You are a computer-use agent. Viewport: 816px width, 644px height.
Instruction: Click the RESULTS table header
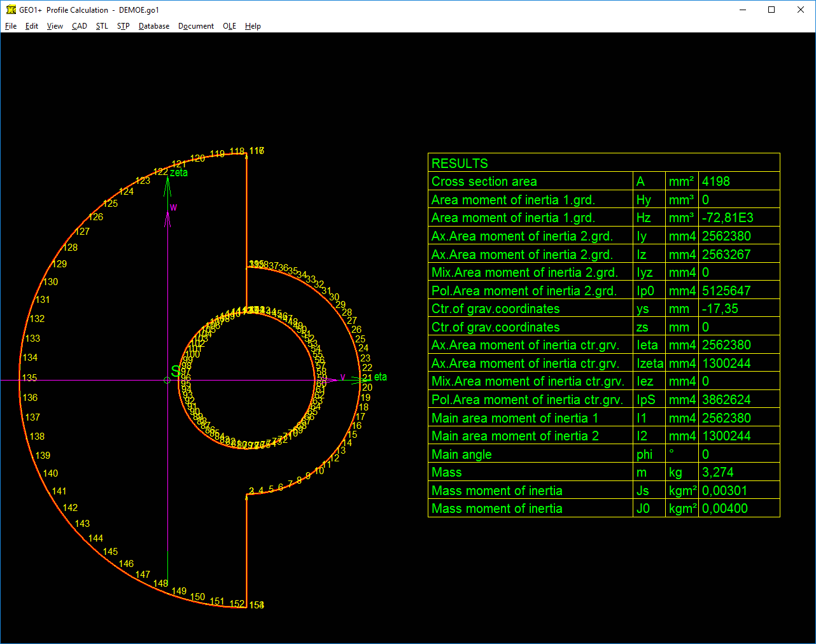(x=460, y=163)
